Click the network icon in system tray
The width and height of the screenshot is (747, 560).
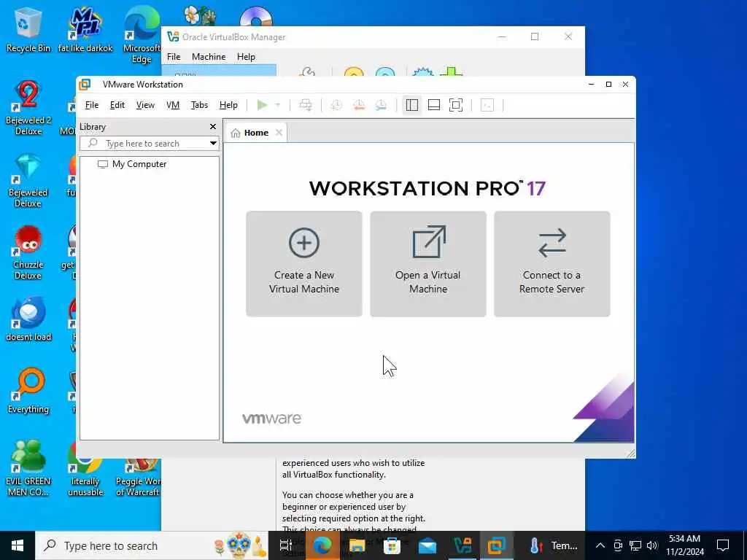[635, 545]
